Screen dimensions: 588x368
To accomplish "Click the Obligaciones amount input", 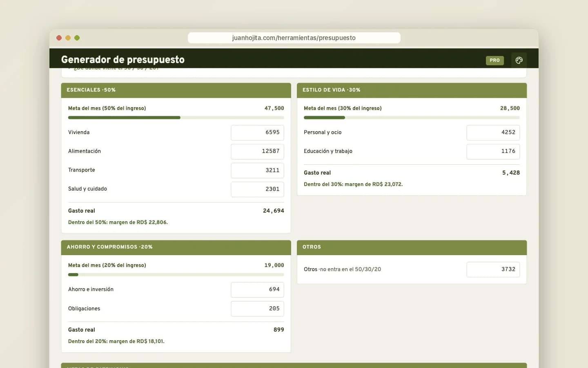I will tap(257, 309).
